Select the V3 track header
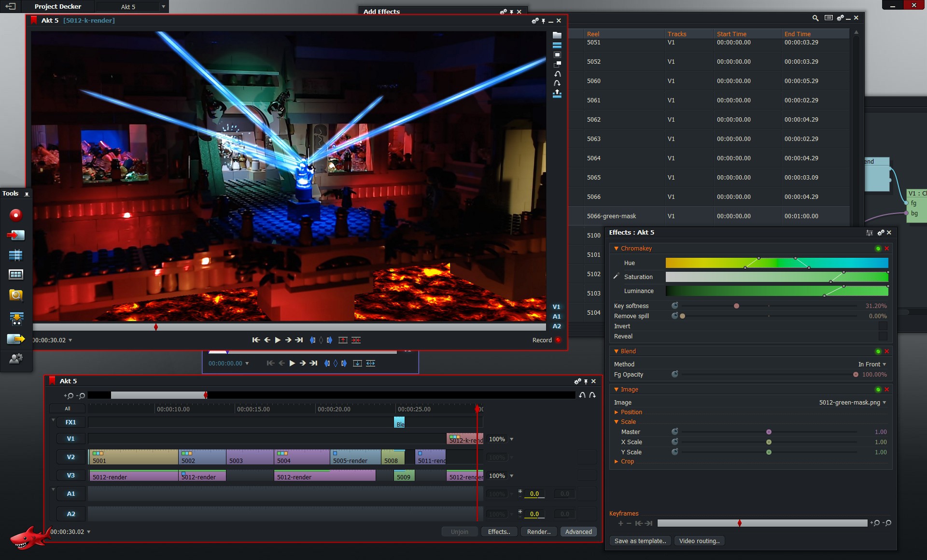The width and height of the screenshot is (927, 560). pyautogui.click(x=71, y=476)
